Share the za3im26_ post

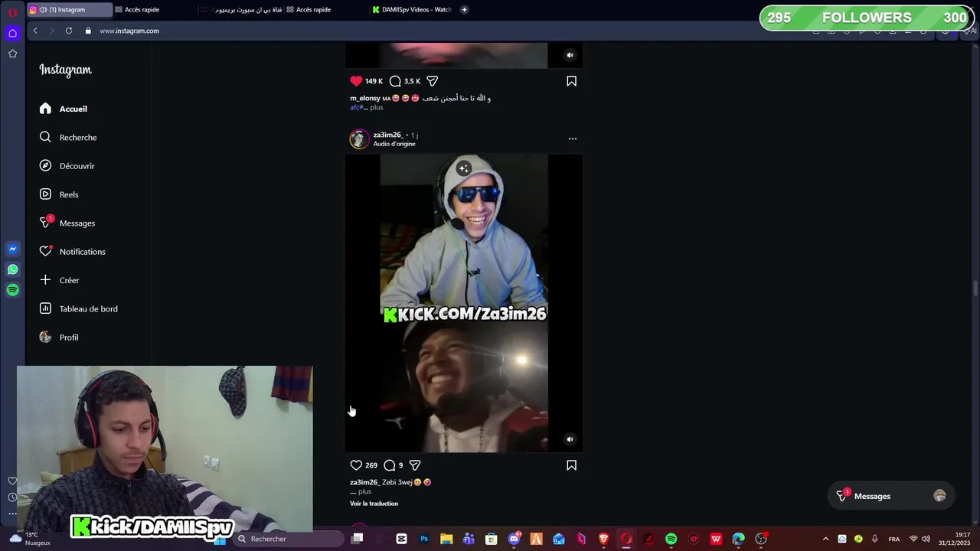click(x=415, y=465)
